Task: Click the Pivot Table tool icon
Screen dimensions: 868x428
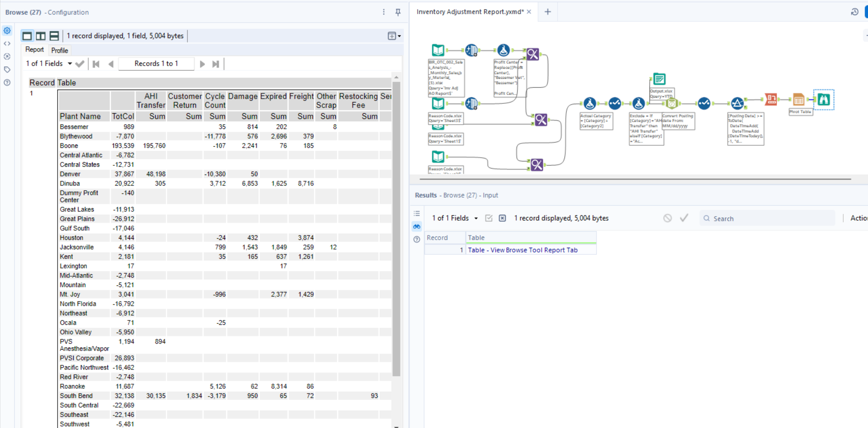Action: (x=799, y=100)
